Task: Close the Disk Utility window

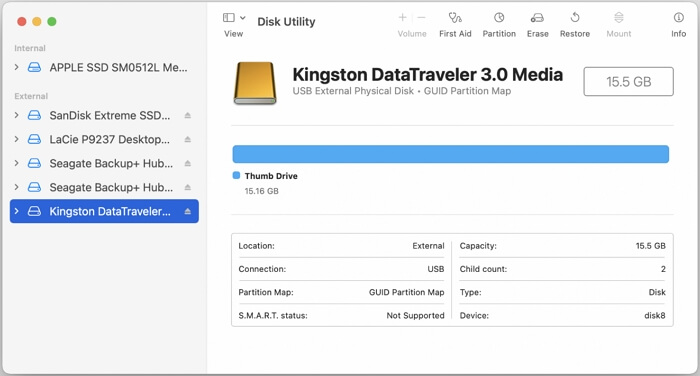Action: [x=21, y=21]
